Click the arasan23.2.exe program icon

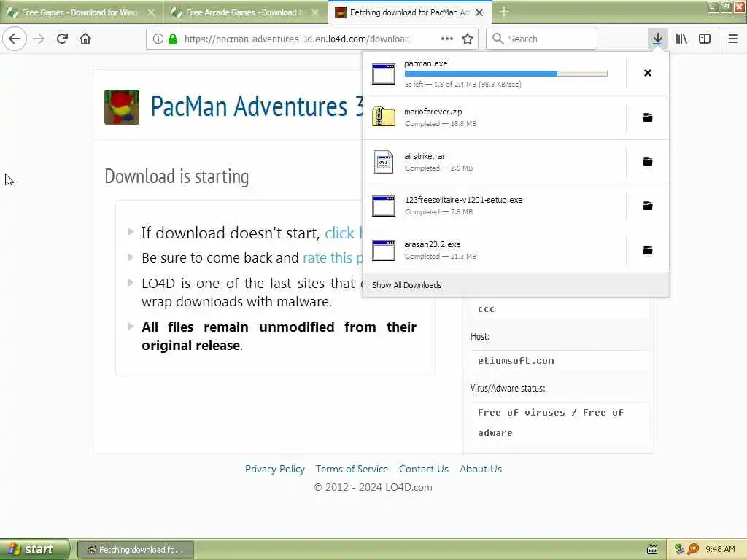pyautogui.click(x=384, y=250)
